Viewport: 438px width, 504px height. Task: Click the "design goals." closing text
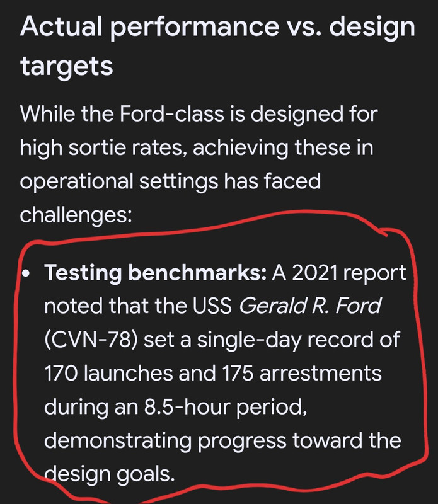coord(109,474)
